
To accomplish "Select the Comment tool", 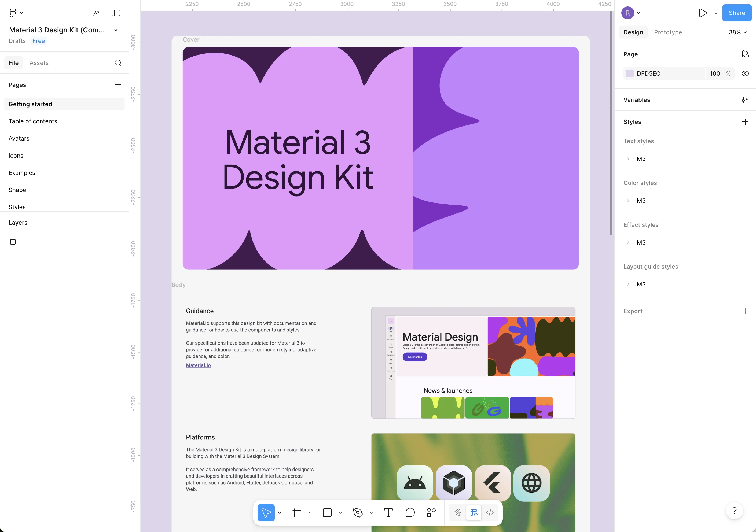I will (410, 513).
